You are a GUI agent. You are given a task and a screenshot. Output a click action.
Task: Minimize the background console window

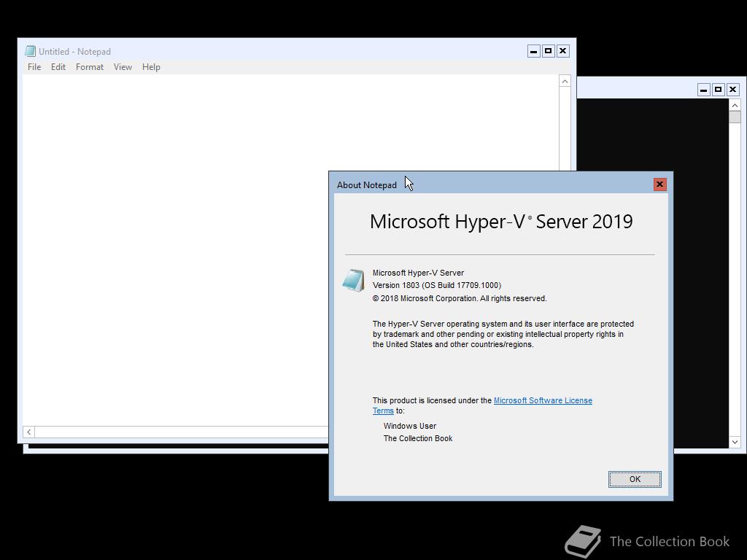[704, 90]
